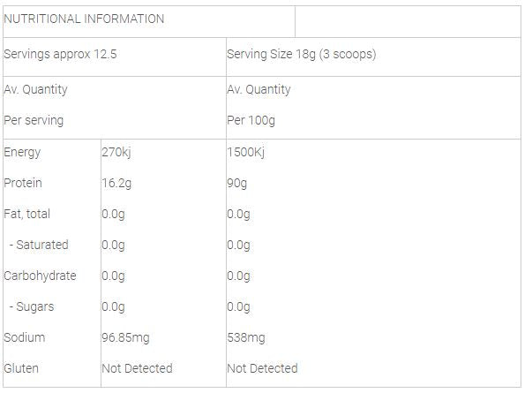Select the Per serving column header
The image size is (532, 393).
34,120
